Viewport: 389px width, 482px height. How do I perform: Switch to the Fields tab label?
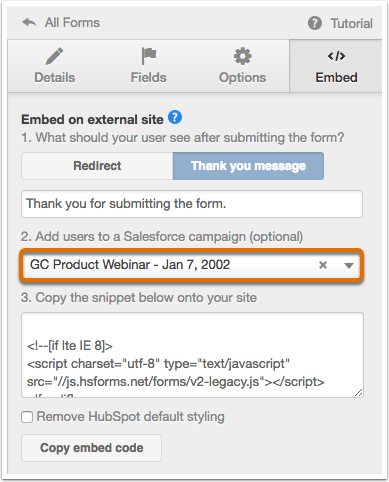pyautogui.click(x=148, y=78)
